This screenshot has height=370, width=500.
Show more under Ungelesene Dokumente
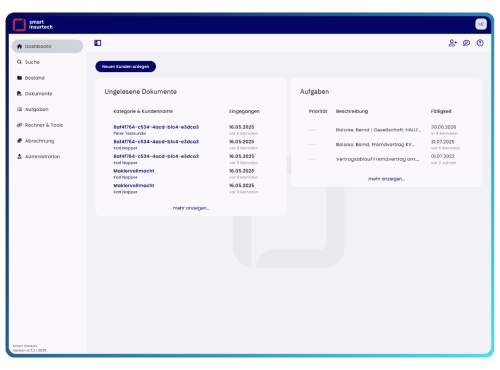click(191, 208)
